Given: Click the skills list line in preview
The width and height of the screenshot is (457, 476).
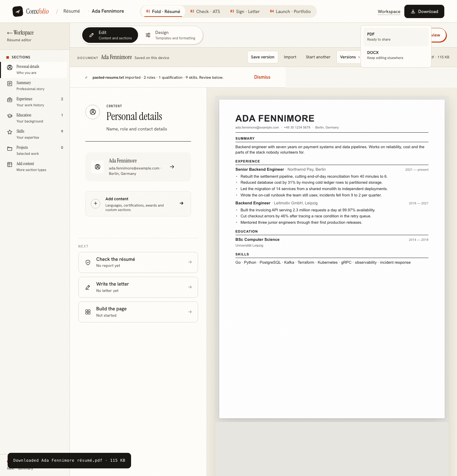Looking at the screenshot, I should point(323,262).
